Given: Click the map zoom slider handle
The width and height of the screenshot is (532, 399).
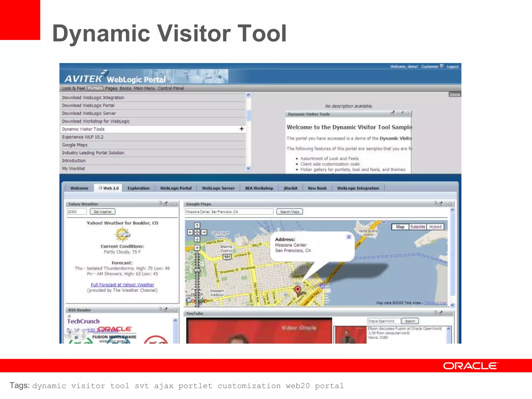Looking at the screenshot, I should tap(197, 270).
